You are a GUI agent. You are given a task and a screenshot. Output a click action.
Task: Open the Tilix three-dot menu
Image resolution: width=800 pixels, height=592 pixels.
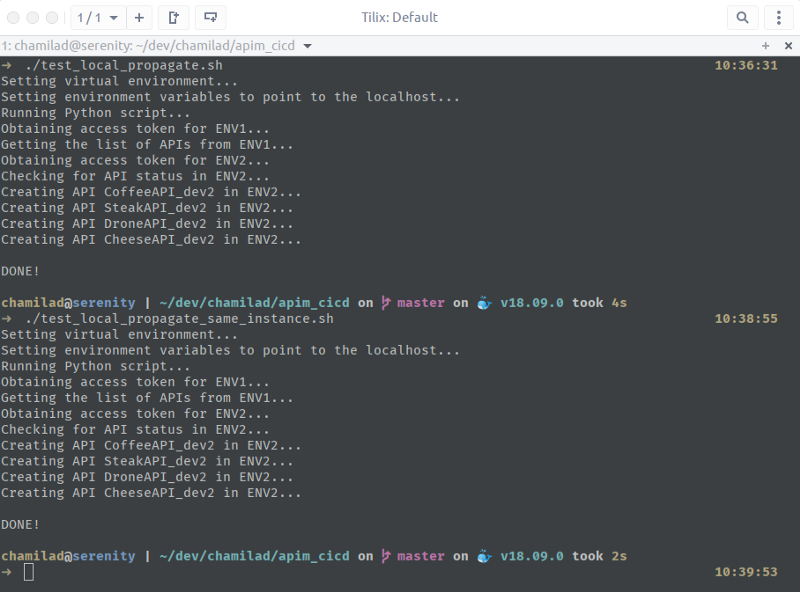click(x=779, y=18)
